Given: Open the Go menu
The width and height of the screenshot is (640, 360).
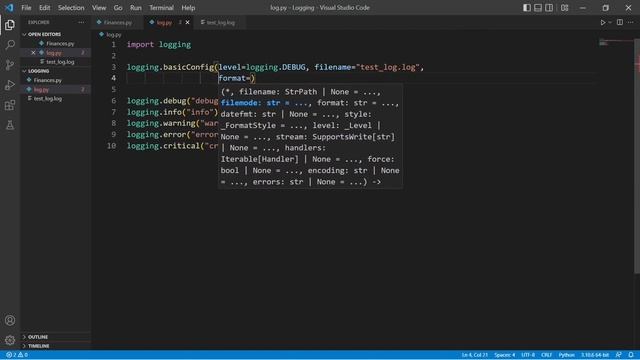Looking at the screenshot, I should [x=118, y=8].
